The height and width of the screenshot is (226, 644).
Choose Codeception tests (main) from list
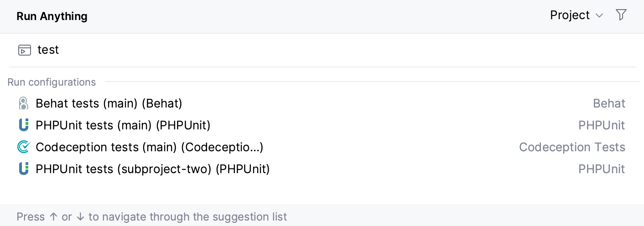tap(149, 147)
